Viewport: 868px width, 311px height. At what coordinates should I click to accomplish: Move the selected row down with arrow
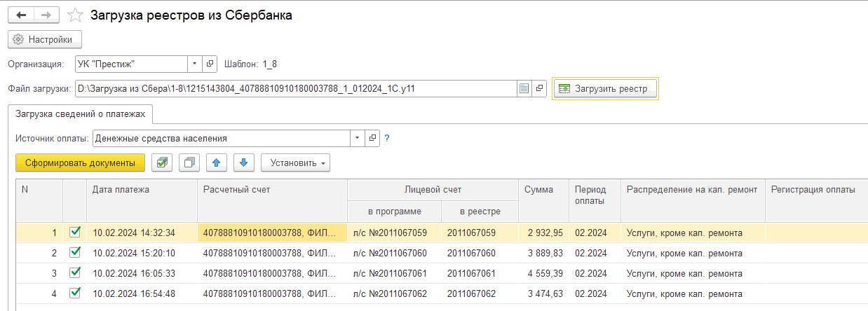pos(243,163)
